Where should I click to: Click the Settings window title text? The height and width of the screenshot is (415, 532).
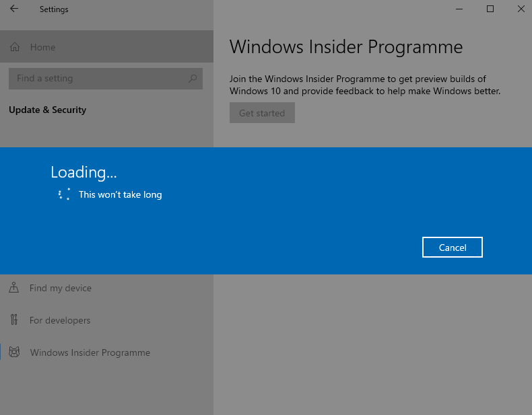[54, 9]
